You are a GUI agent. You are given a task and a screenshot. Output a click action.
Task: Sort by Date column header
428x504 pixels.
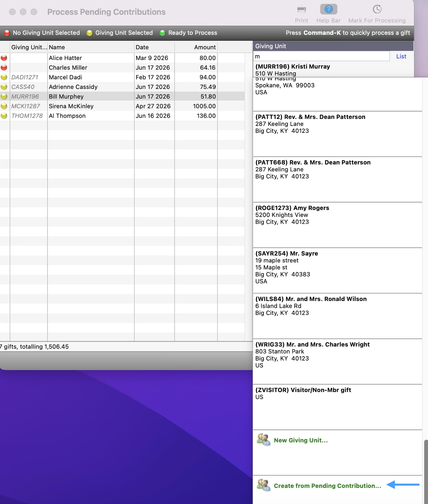155,47
